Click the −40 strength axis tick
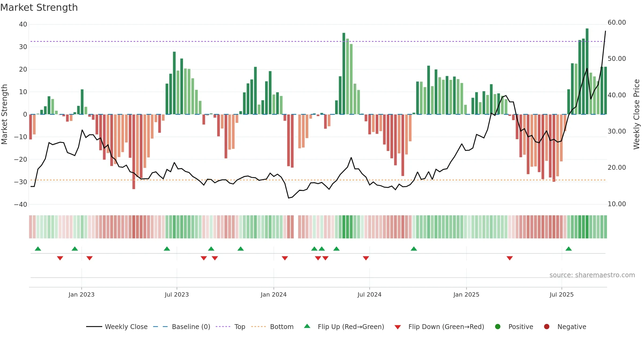Screen dimensions: 644x362 tap(21, 205)
